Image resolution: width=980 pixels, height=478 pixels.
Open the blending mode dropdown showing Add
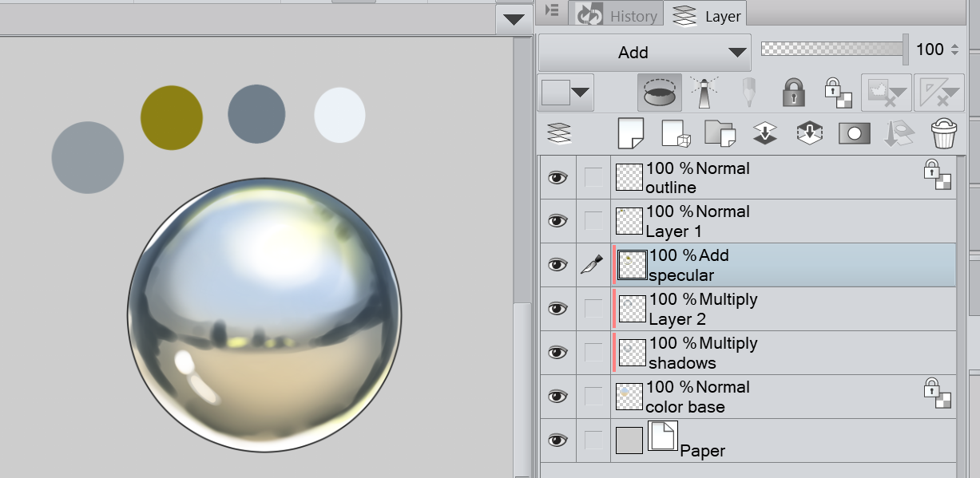coord(644,52)
